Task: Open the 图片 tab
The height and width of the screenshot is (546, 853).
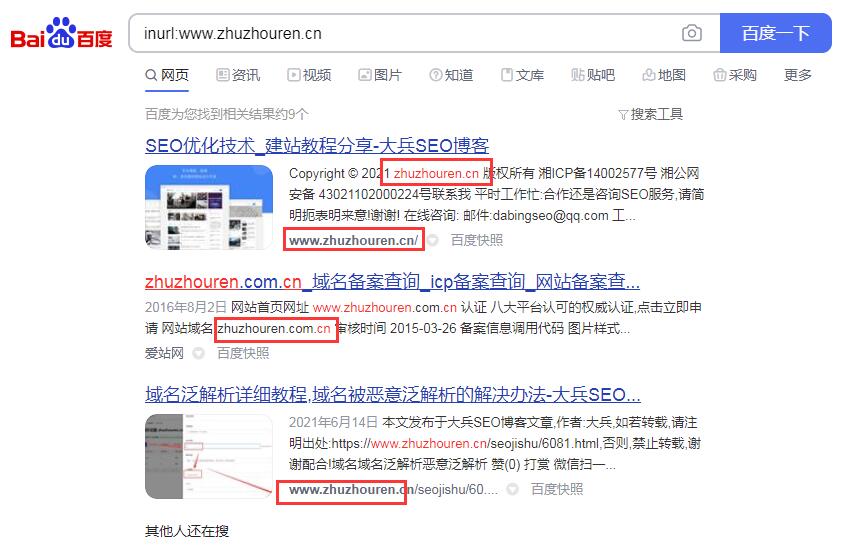Action: pos(380,75)
